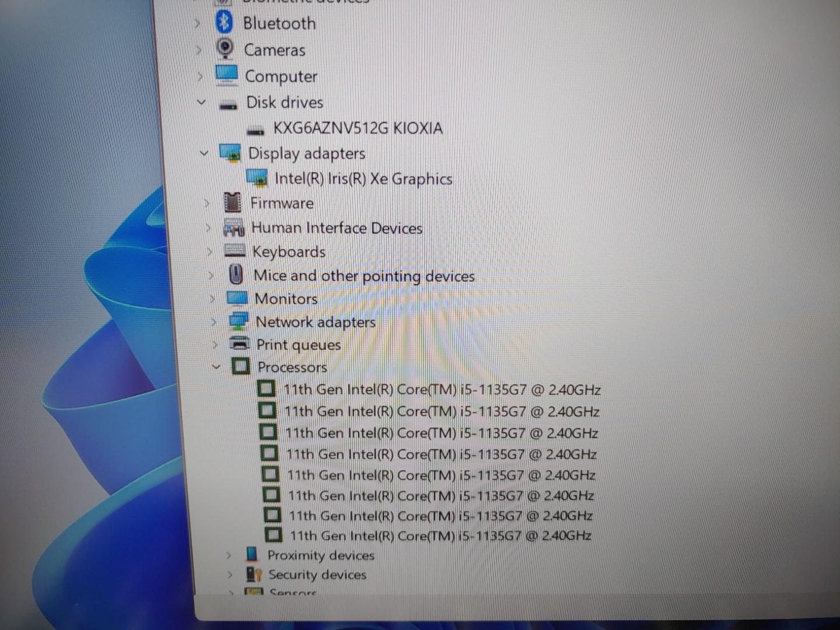
Task: Select the Processors label
Action: click(x=292, y=367)
